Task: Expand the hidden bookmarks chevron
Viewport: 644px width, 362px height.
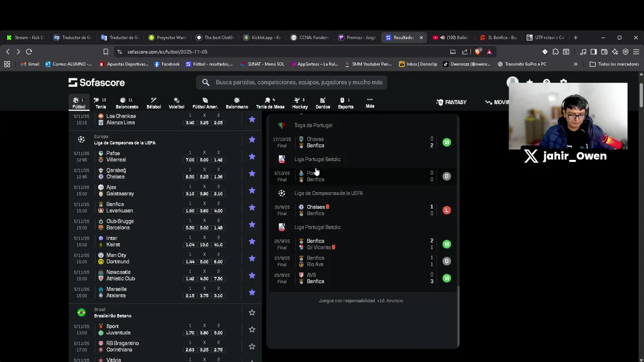Action: click(x=576, y=64)
